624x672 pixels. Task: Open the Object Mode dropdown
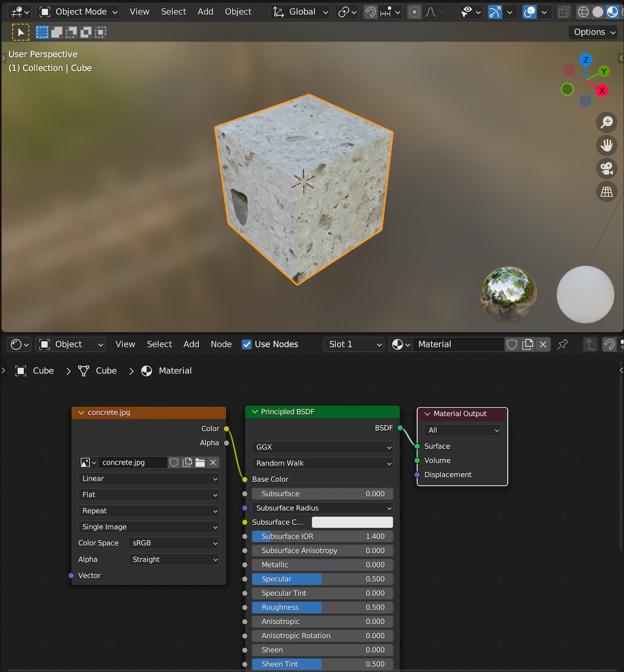coord(78,12)
